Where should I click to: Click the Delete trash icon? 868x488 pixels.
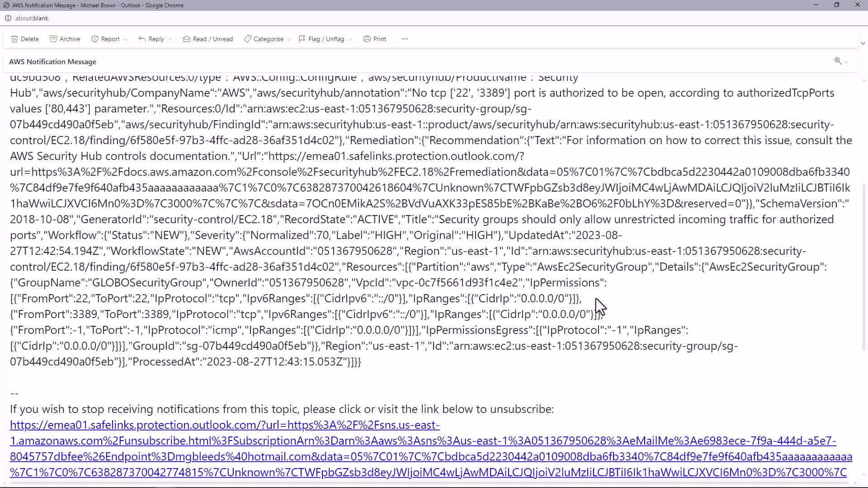[x=14, y=39]
